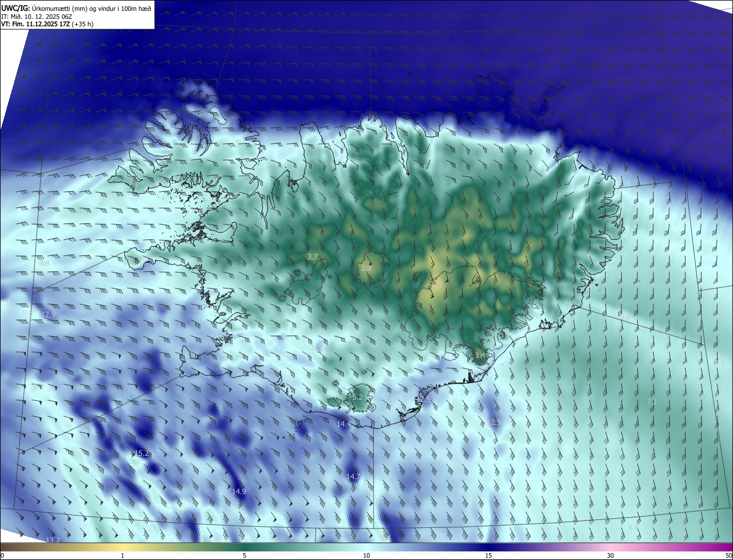
Task: Click the 15.2 value label
Action: point(141,453)
